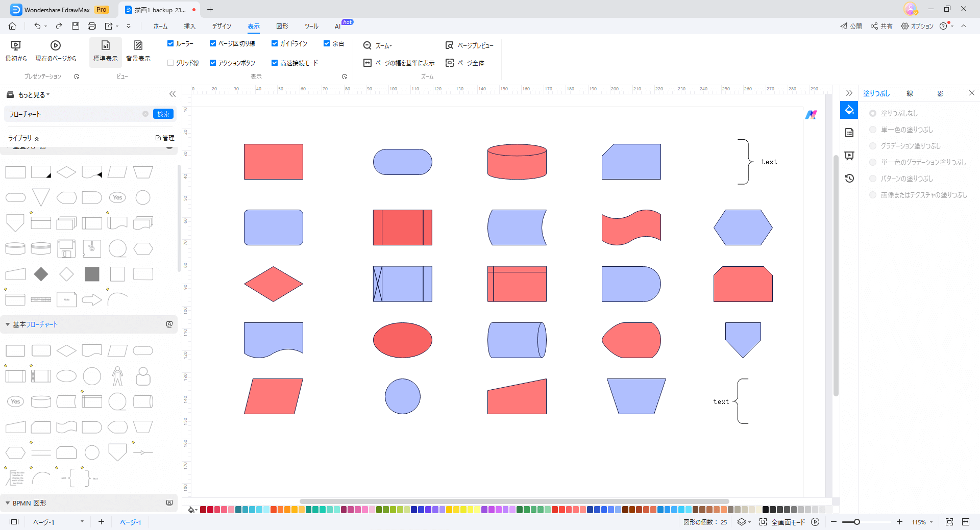Click the undo arrow icon
The width and height of the screenshot is (980, 530).
[x=37, y=26]
